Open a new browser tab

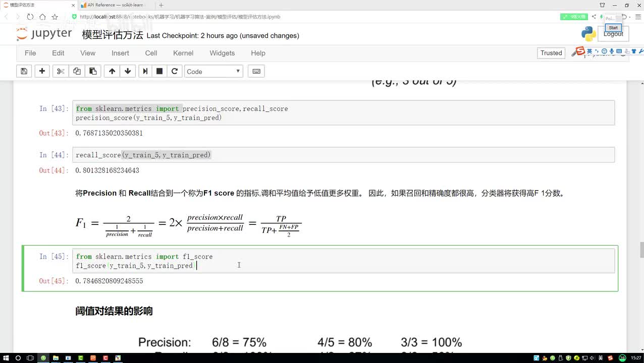pyautogui.click(x=161, y=5)
